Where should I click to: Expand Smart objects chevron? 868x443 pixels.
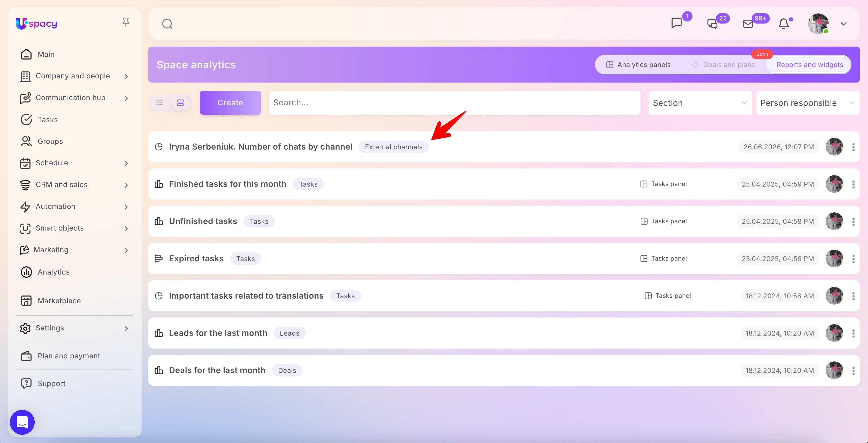tap(126, 229)
